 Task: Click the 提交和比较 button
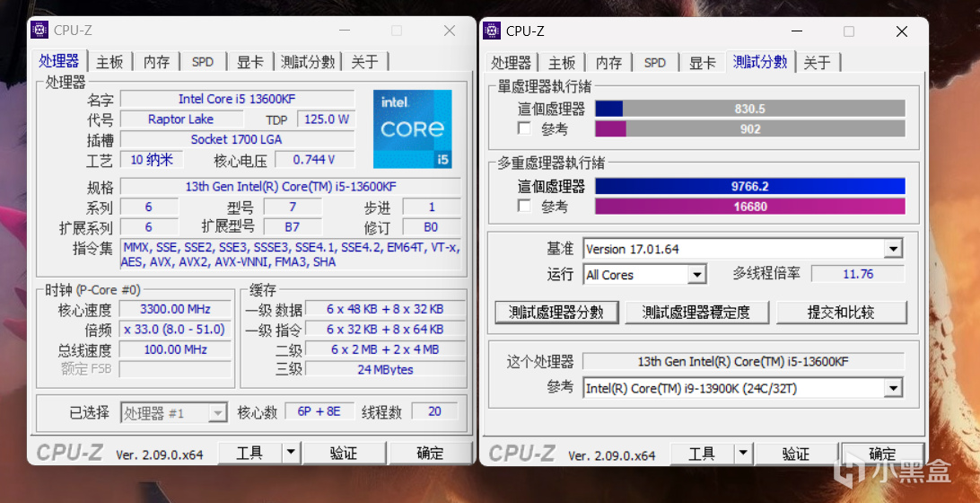click(841, 313)
